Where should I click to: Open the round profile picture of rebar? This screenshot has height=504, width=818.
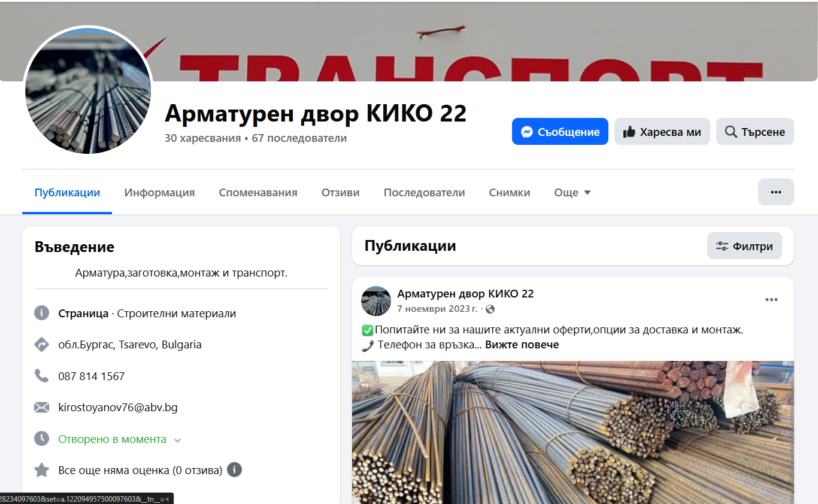click(88, 91)
